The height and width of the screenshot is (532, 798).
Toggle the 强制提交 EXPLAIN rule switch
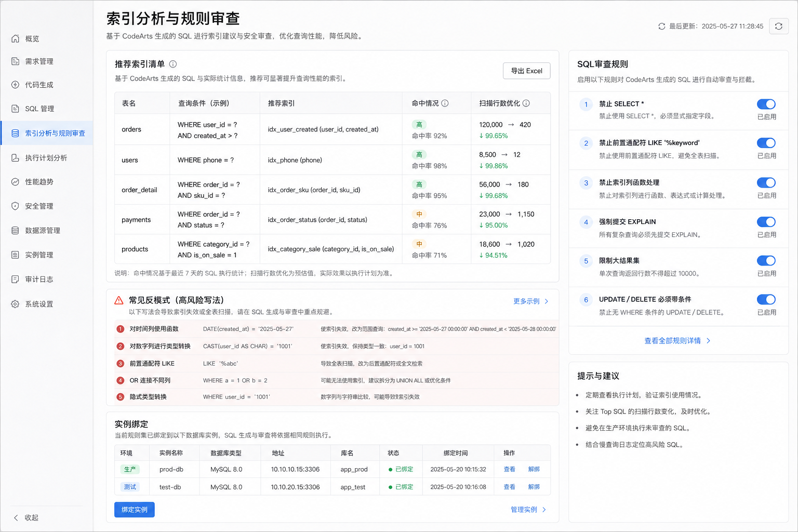pyautogui.click(x=766, y=222)
